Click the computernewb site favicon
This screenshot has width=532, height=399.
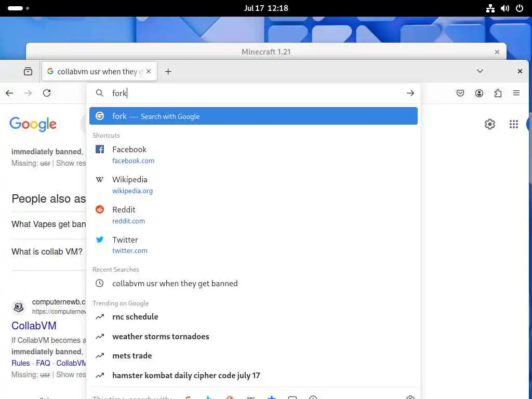coord(19,307)
